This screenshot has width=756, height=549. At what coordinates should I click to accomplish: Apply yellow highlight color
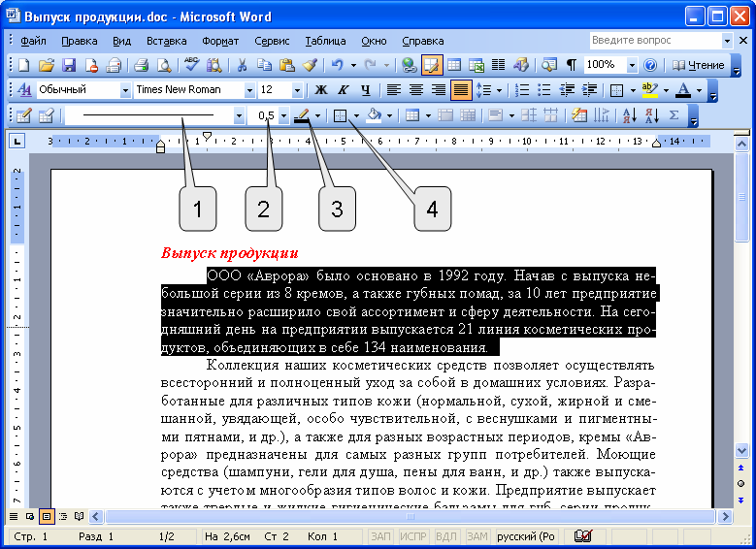coord(650,89)
